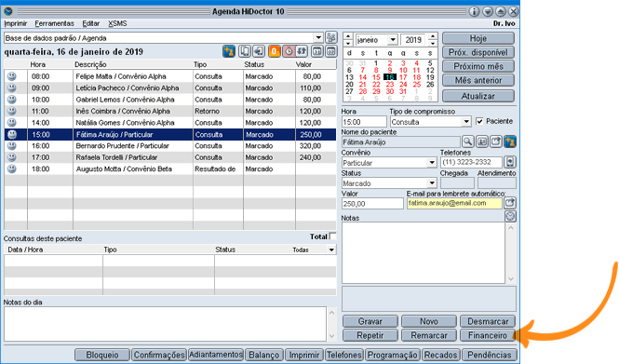The height and width of the screenshot is (364, 619).
Task: Click the Valor input field showing 250,00
Action: pyautogui.click(x=372, y=204)
